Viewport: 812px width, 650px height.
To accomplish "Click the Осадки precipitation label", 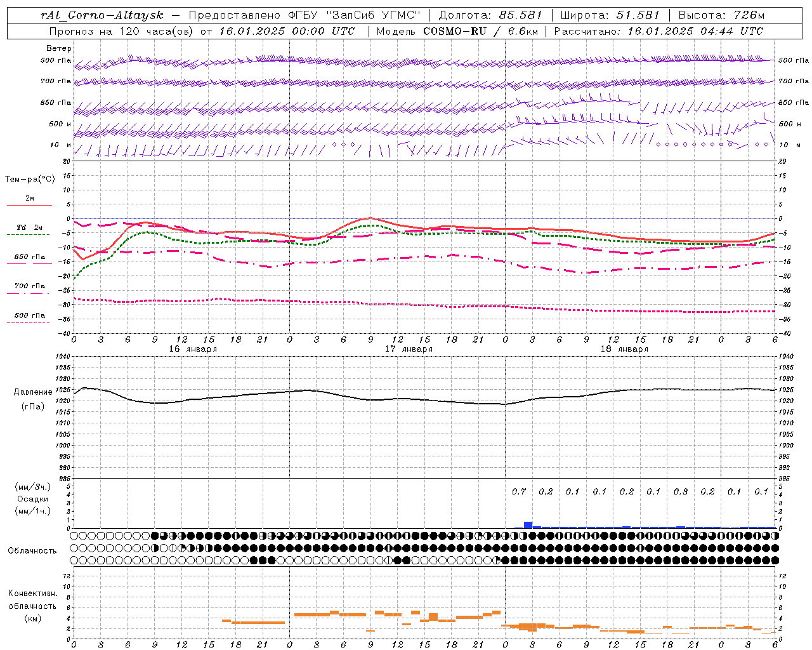I will point(32,499).
